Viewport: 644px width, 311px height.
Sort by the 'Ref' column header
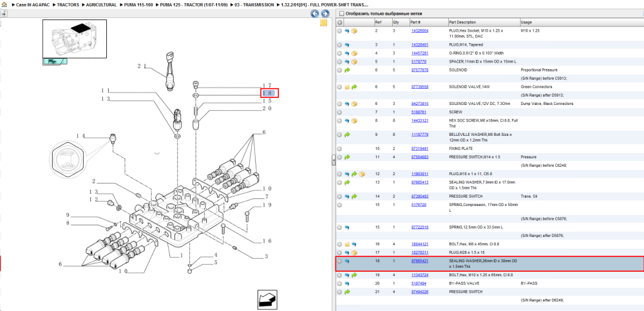tap(383, 22)
